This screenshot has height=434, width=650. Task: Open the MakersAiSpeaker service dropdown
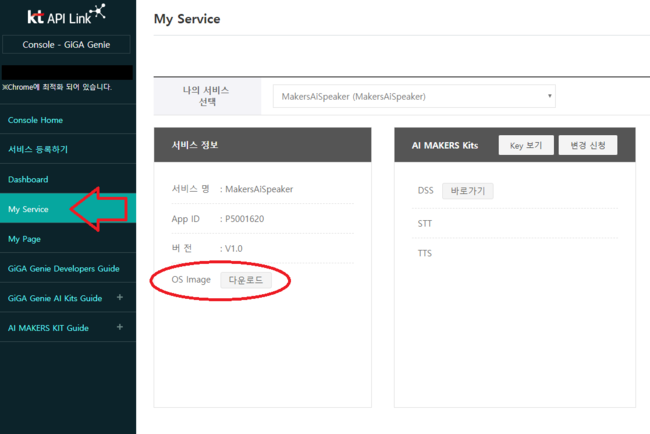pyautogui.click(x=414, y=97)
